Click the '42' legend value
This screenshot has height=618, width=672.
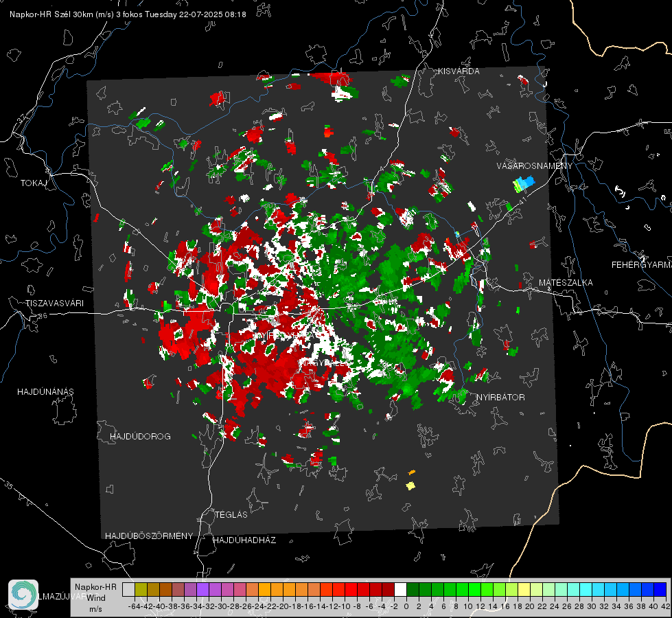665,606
